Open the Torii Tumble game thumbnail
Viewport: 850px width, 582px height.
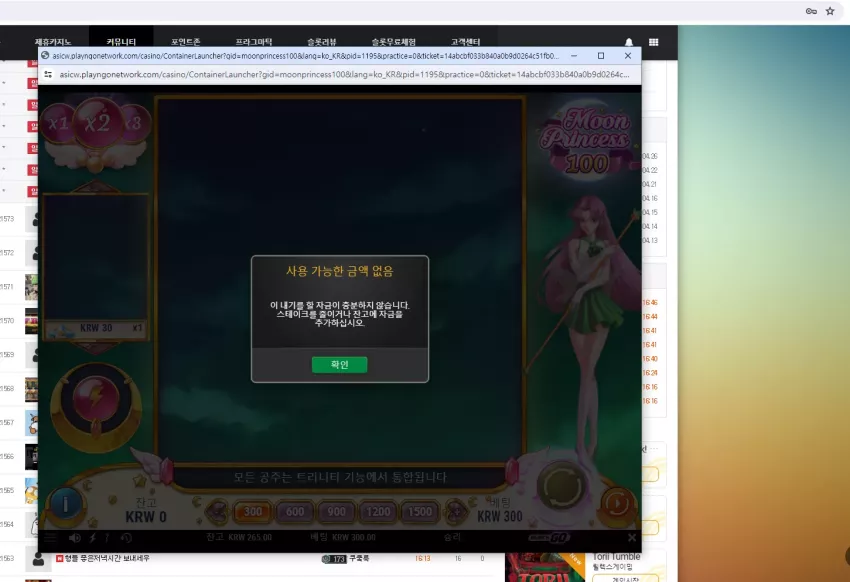(x=545, y=567)
